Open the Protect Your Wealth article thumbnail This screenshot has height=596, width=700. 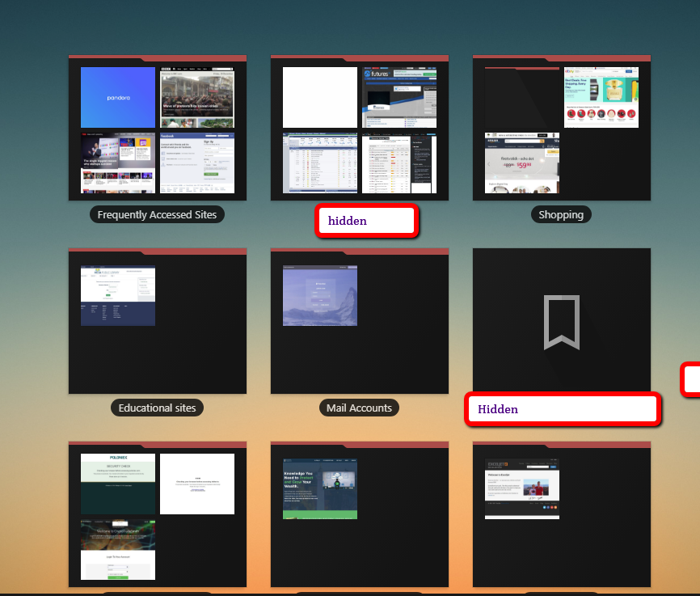(x=319, y=490)
